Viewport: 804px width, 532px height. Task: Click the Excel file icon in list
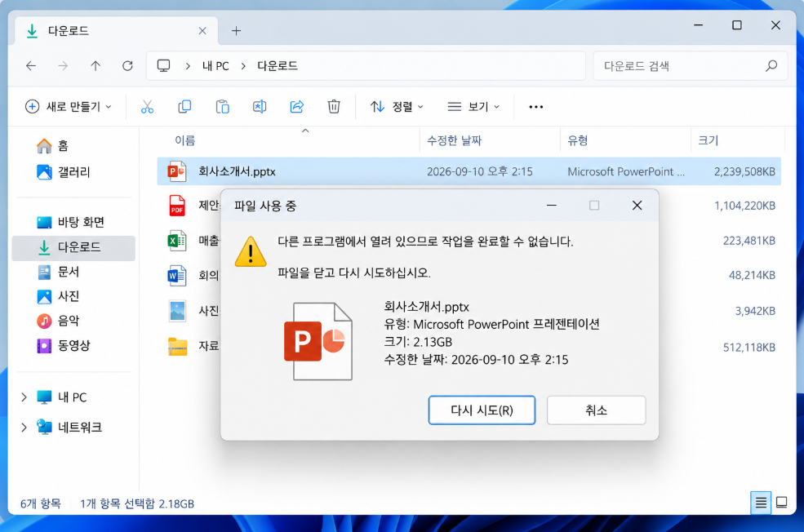click(x=177, y=241)
